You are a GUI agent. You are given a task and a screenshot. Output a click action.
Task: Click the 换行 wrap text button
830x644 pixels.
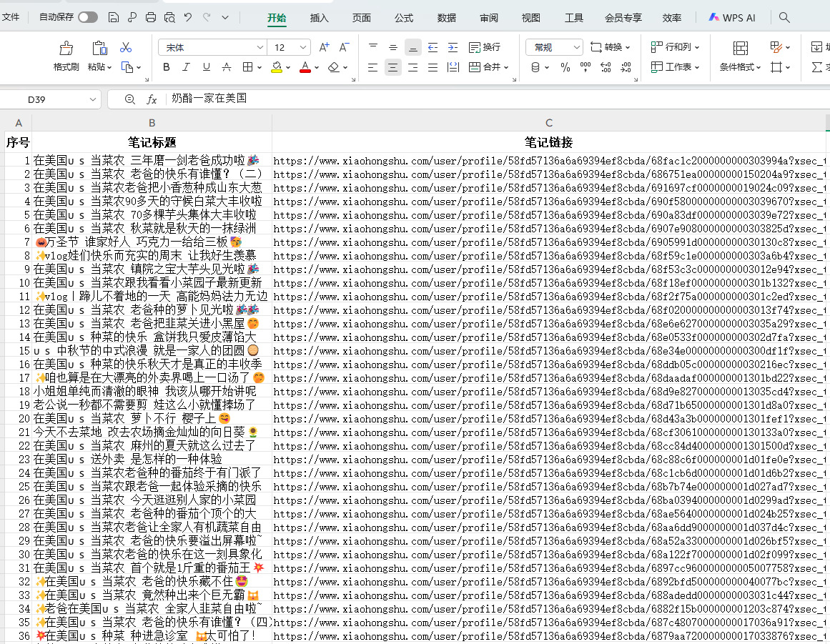pyautogui.click(x=485, y=47)
